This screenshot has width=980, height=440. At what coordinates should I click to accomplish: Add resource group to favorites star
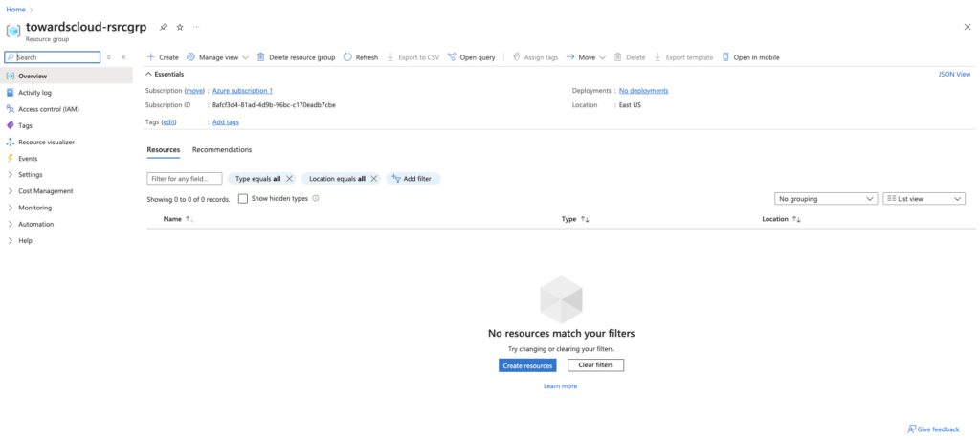[x=180, y=28]
